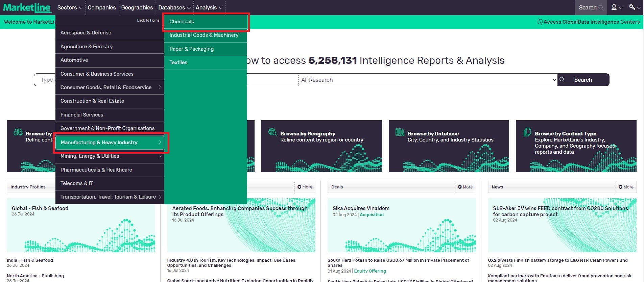This screenshot has width=644, height=282.
Task: Click Back To Home link
Action: tap(148, 20)
